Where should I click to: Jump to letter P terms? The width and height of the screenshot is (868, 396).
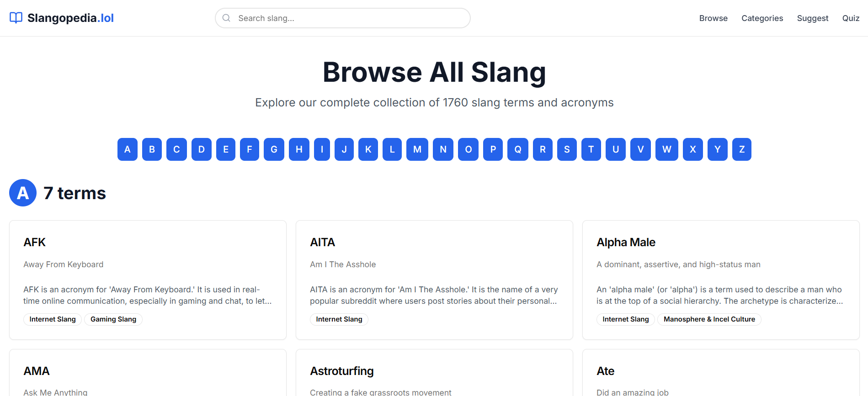(493, 149)
